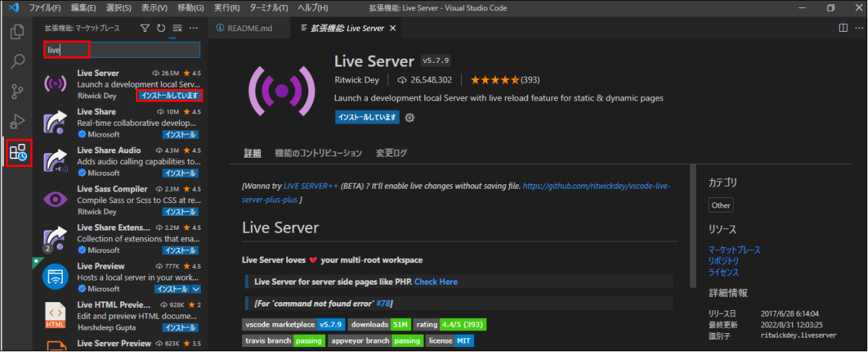Open the Extensions view icon
Screen dimensions: 868x352
[18, 153]
